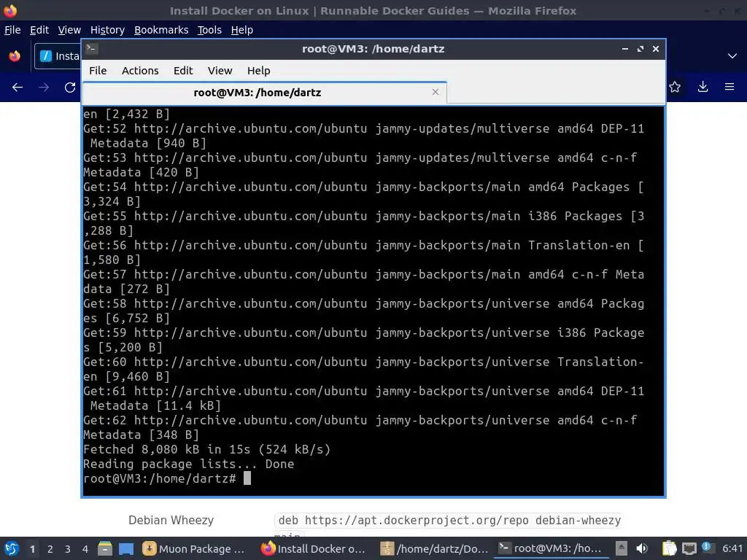Open Firefox History menu
The image size is (747, 560).
(x=107, y=30)
